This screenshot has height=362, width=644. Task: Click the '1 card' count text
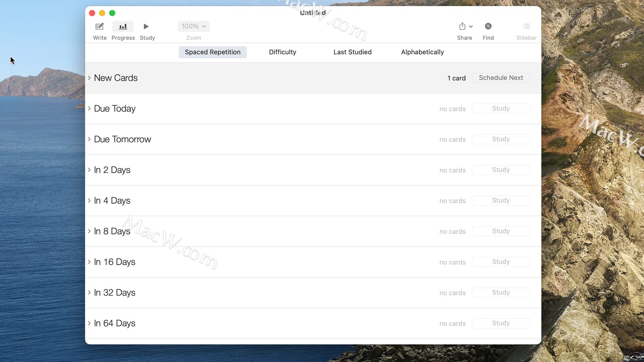(457, 78)
